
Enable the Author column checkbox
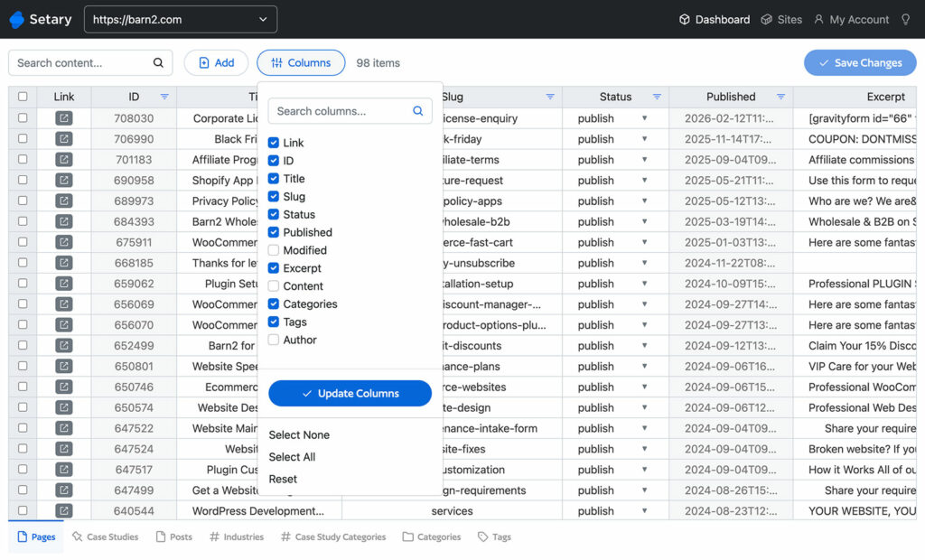[273, 340]
